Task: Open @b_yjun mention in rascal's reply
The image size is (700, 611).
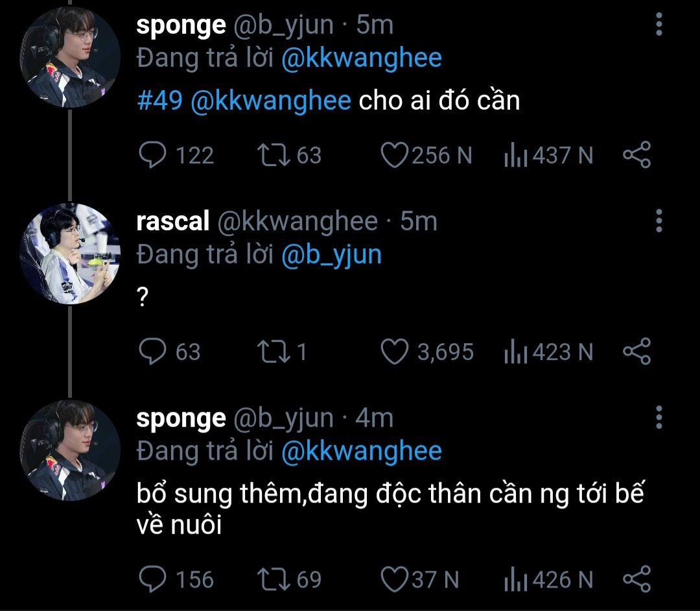Action: pyautogui.click(x=331, y=255)
